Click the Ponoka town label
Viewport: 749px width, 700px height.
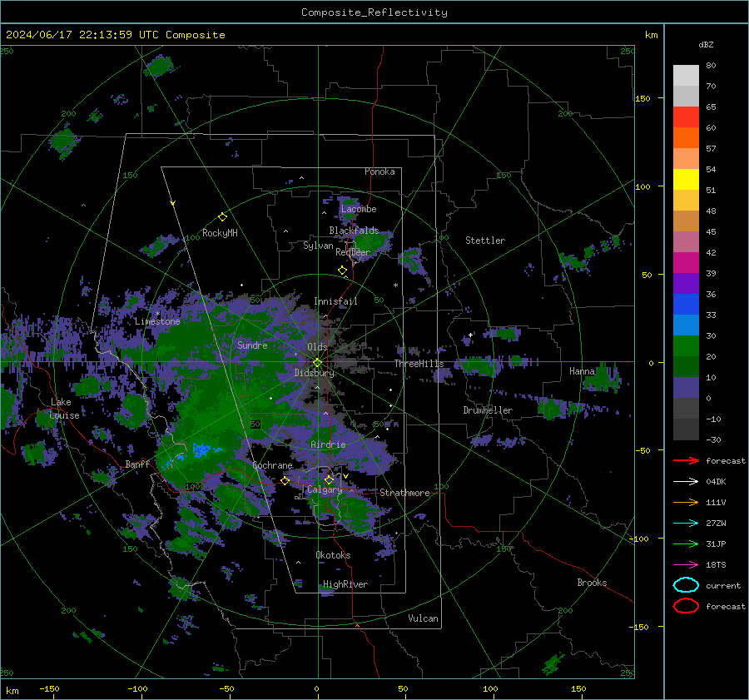[x=379, y=171]
